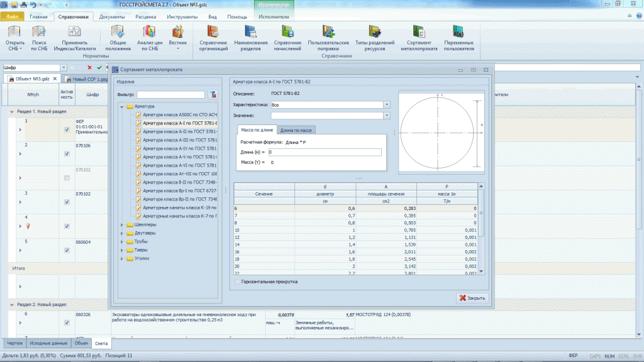
Task: Open the Характеристика dropdown
Action: [387, 105]
